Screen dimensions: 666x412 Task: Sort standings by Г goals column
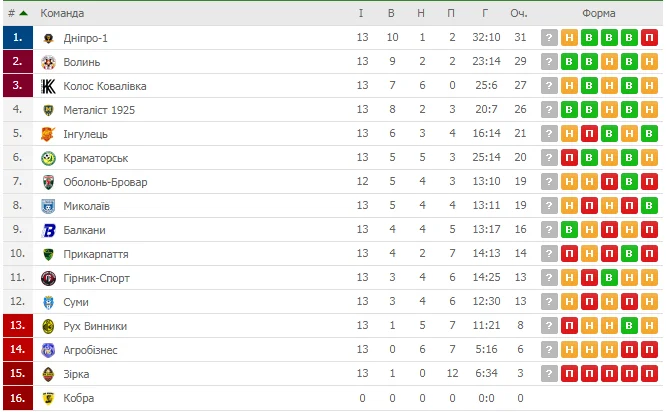pyautogui.click(x=484, y=13)
